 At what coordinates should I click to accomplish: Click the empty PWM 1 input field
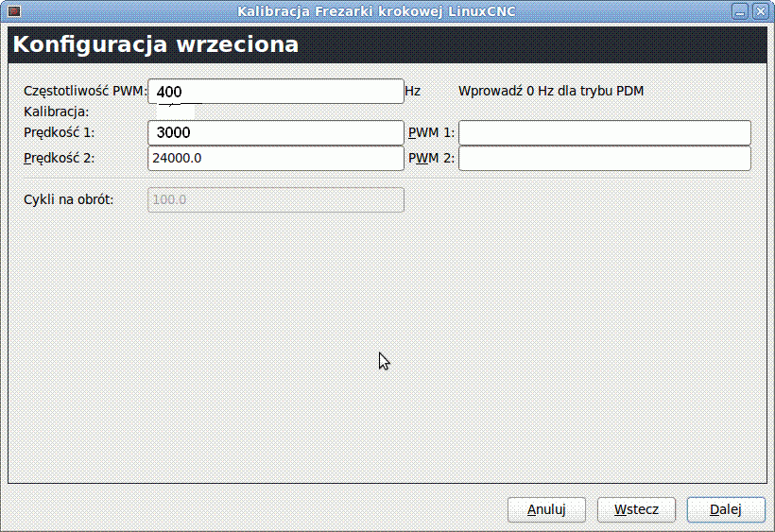pos(605,132)
